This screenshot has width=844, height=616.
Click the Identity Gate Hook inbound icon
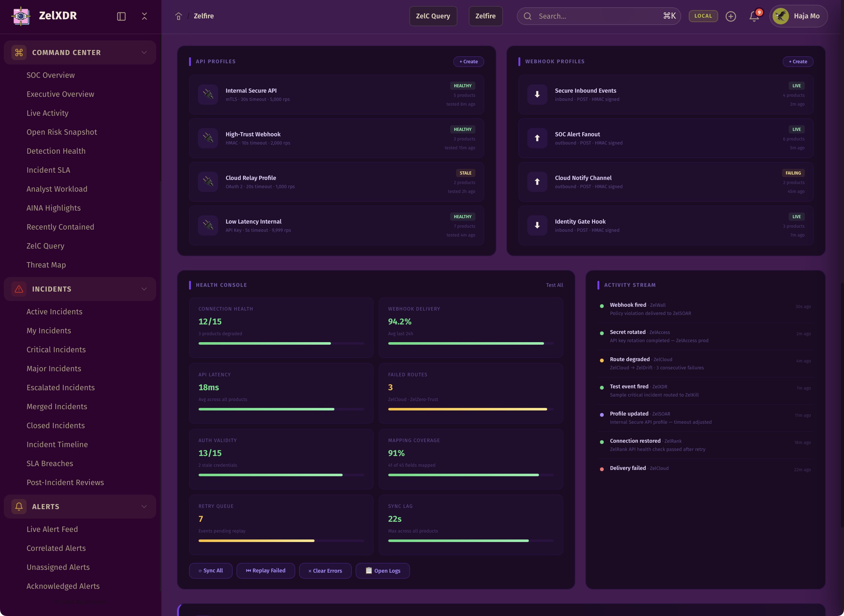(x=537, y=225)
